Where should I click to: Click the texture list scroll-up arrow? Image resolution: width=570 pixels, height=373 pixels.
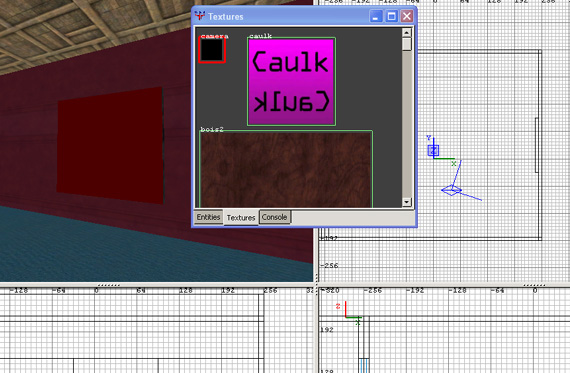click(x=407, y=33)
